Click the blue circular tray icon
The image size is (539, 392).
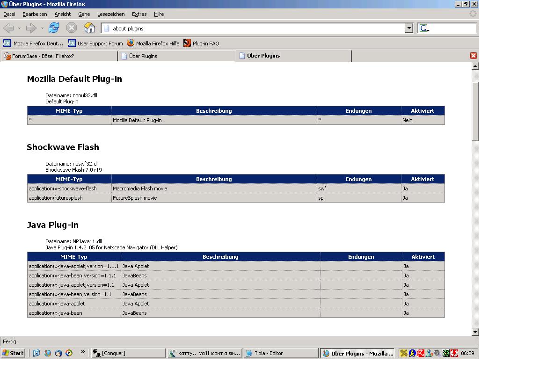412,353
